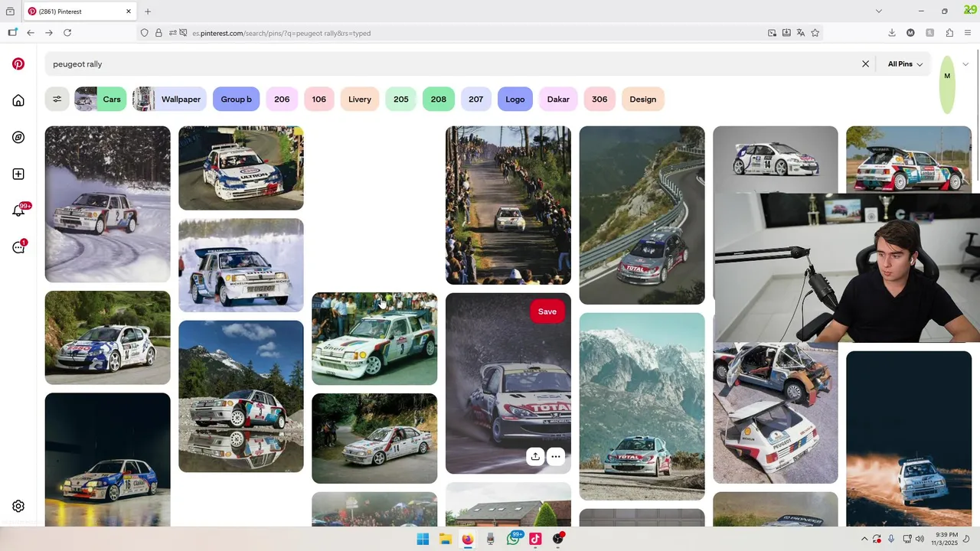Open WhatsApp from the taskbar
980x551 pixels.
click(x=513, y=539)
